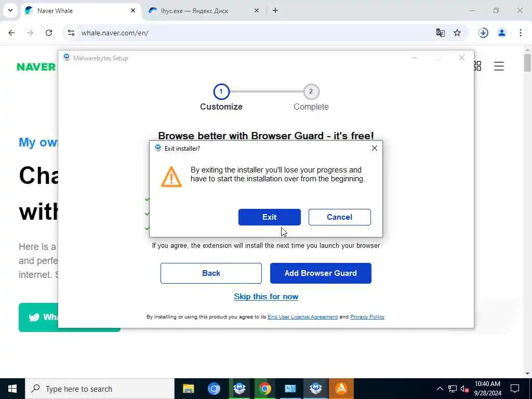Image resolution: width=532 pixels, height=399 pixels.
Task: Click the page vertical scrollbar thumb
Action: pyautogui.click(x=527, y=62)
